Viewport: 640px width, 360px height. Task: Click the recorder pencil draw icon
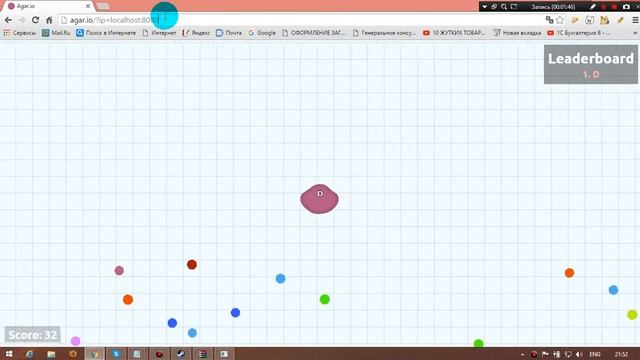pyautogui.click(x=593, y=7)
